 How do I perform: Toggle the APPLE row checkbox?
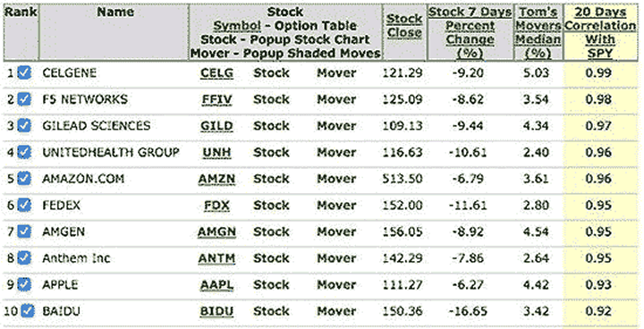pos(24,284)
